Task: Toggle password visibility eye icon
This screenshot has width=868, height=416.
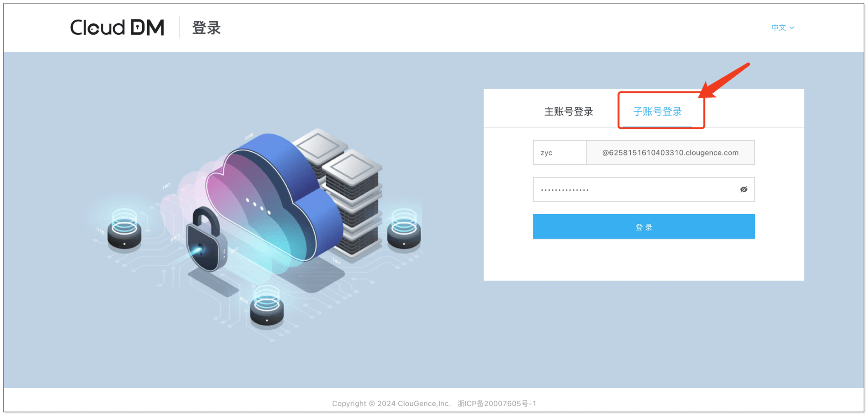Action: 743,189
